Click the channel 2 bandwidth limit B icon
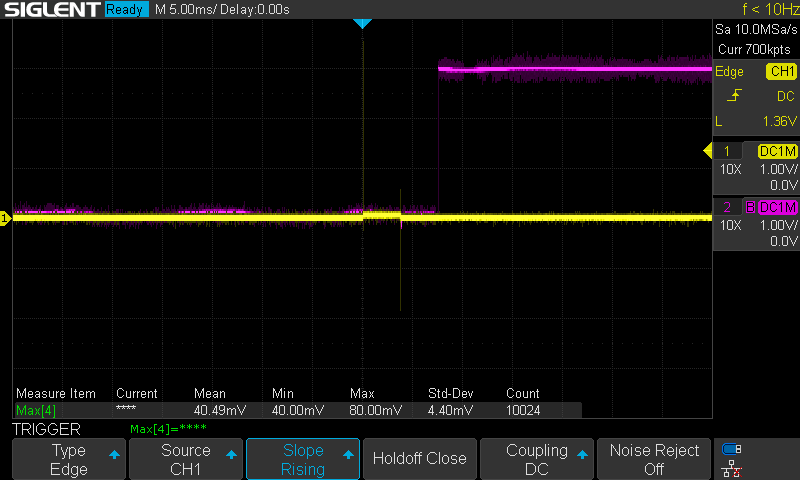800x480 pixels. (750, 207)
